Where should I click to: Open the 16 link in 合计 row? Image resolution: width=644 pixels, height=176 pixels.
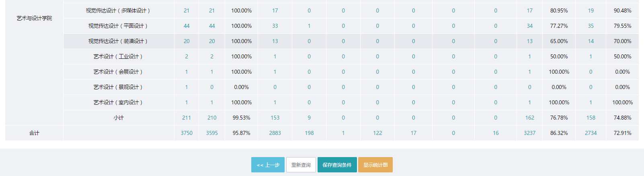496,133
